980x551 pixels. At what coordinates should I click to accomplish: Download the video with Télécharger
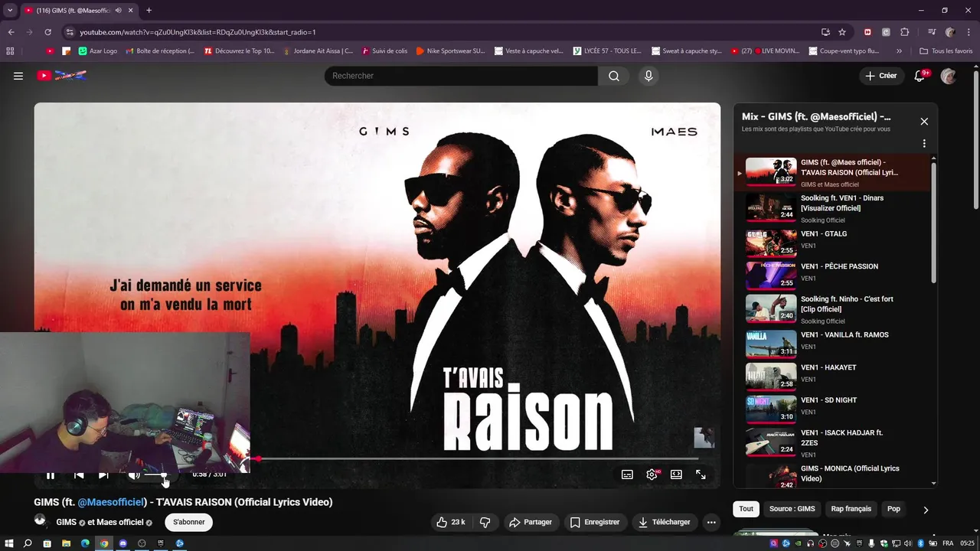coord(665,522)
